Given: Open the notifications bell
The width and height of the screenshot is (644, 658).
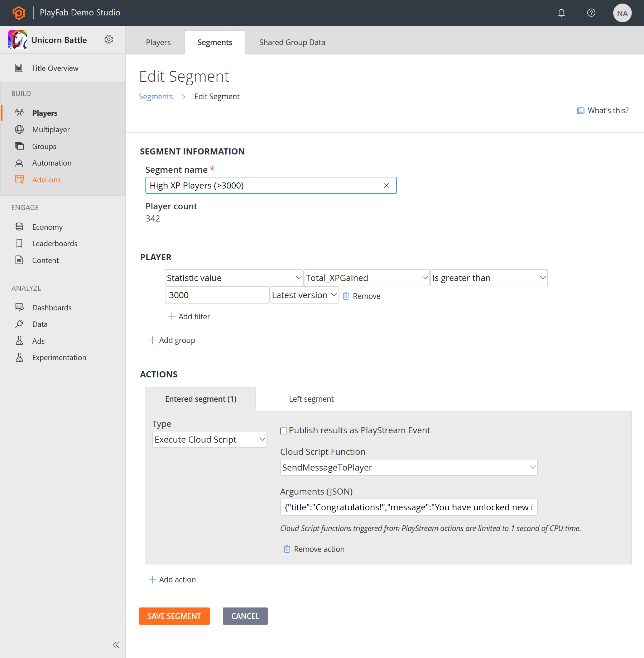Looking at the screenshot, I should [x=561, y=13].
